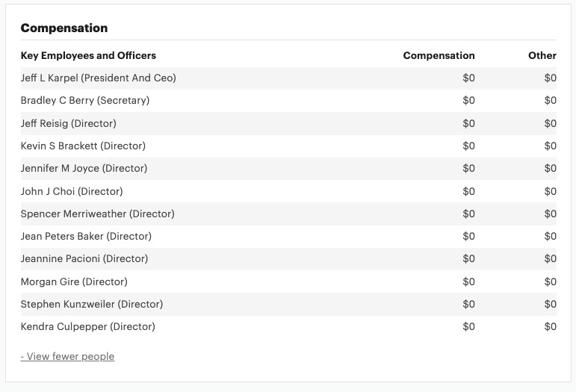The image size is (576, 392).
Task: Click Jeannine Pacioni Director name
Action: click(x=84, y=259)
